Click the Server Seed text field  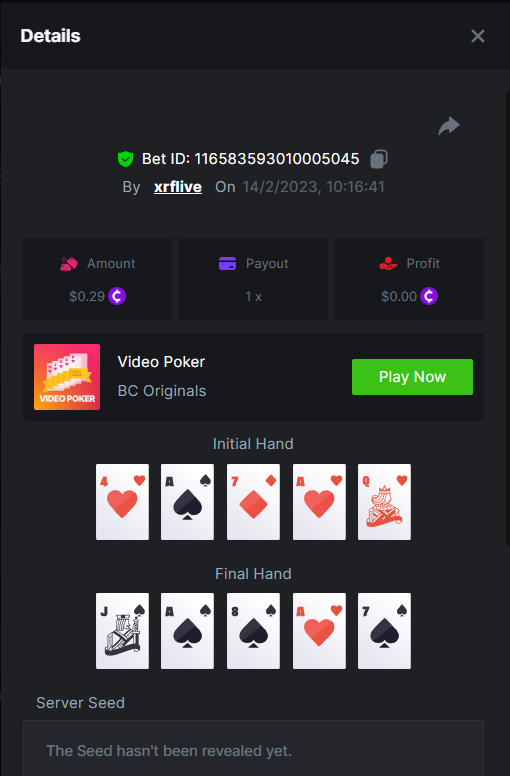[253, 748]
